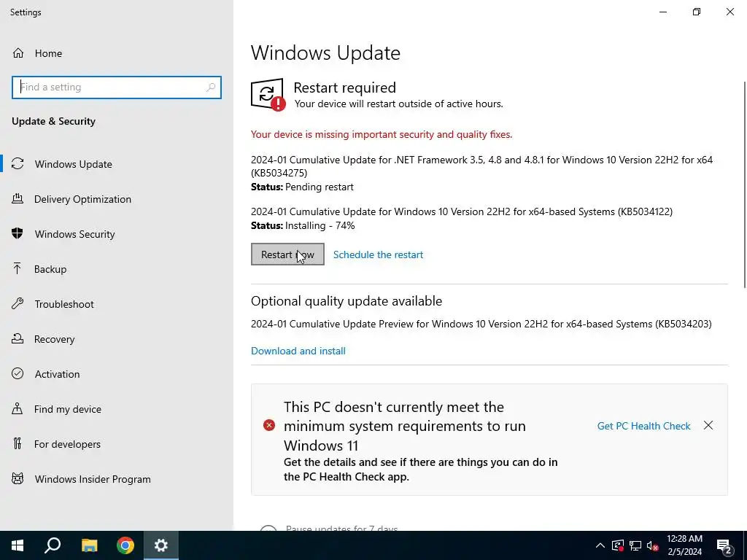Open the Action Center notifications icon
The image size is (747, 560).
[x=724, y=546]
